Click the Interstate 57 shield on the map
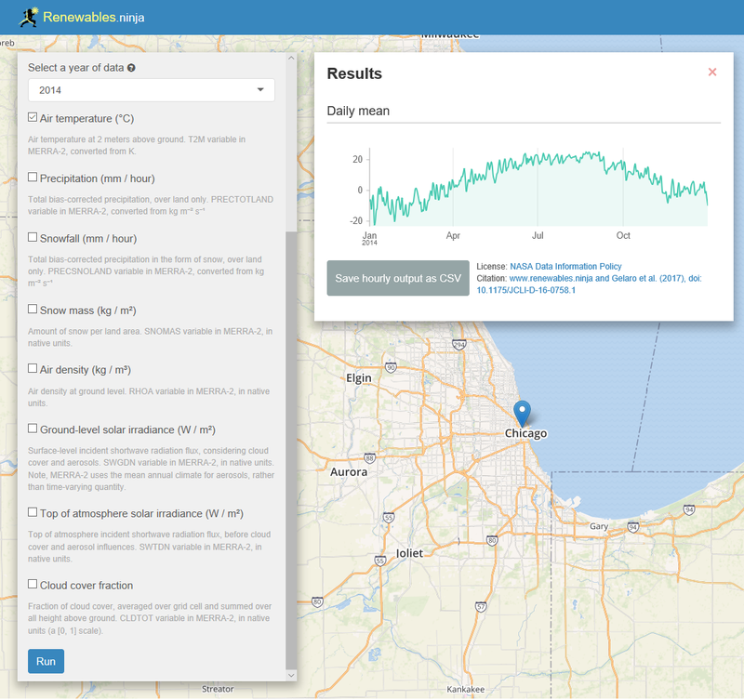The image size is (744, 700). point(481,606)
